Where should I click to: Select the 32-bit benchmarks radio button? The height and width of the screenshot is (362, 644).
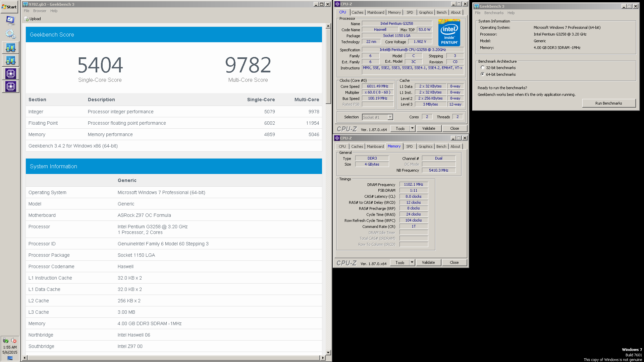point(483,68)
